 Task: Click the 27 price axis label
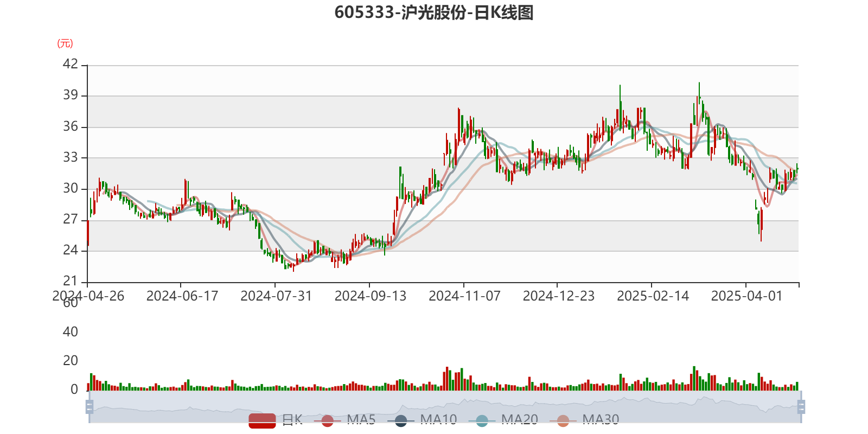(71, 219)
